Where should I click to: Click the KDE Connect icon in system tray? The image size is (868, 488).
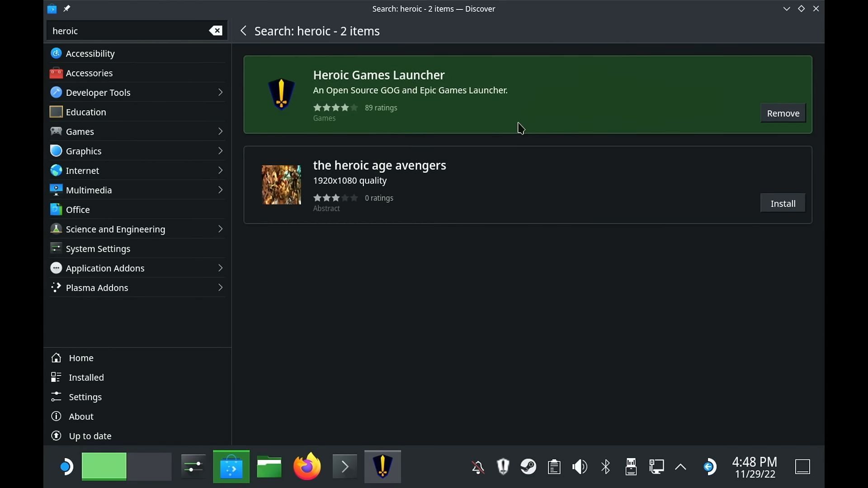click(656, 467)
